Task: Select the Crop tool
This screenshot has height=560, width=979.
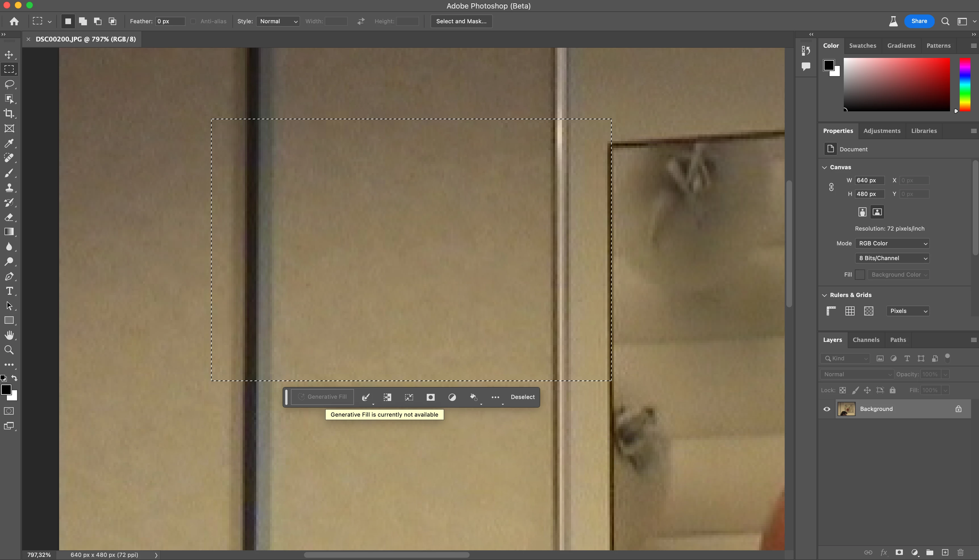Action: pyautogui.click(x=9, y=114)
